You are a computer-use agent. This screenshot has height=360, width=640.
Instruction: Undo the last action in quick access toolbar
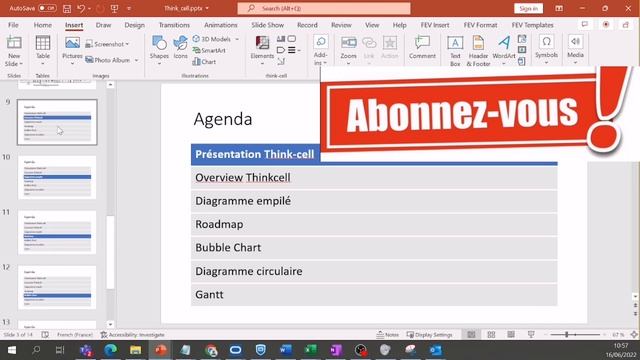coord(81,9)
